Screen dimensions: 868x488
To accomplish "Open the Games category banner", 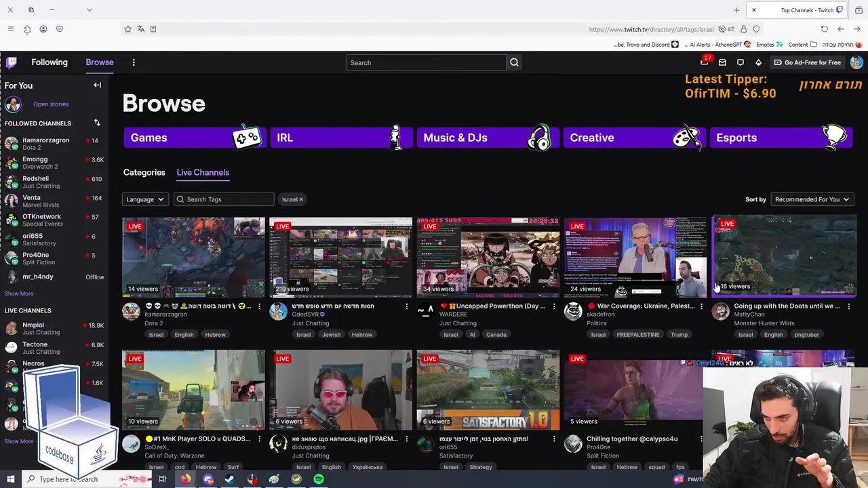I will (195, 138).
